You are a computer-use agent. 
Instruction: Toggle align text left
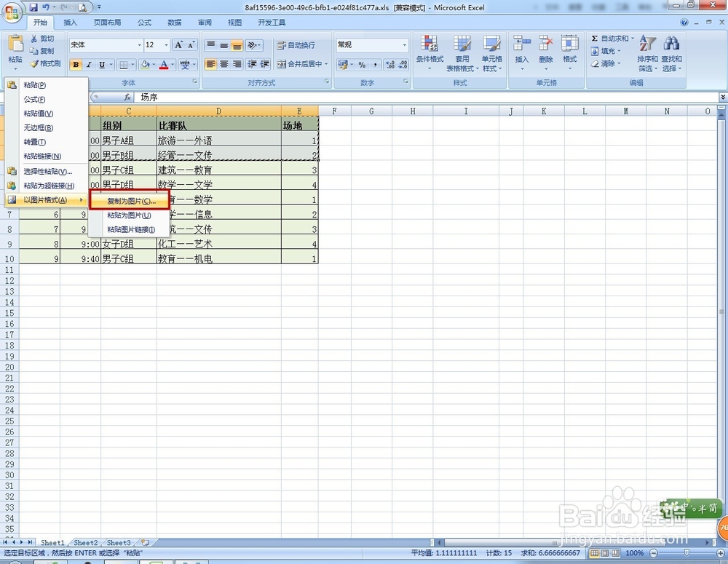tap(211, 64)
